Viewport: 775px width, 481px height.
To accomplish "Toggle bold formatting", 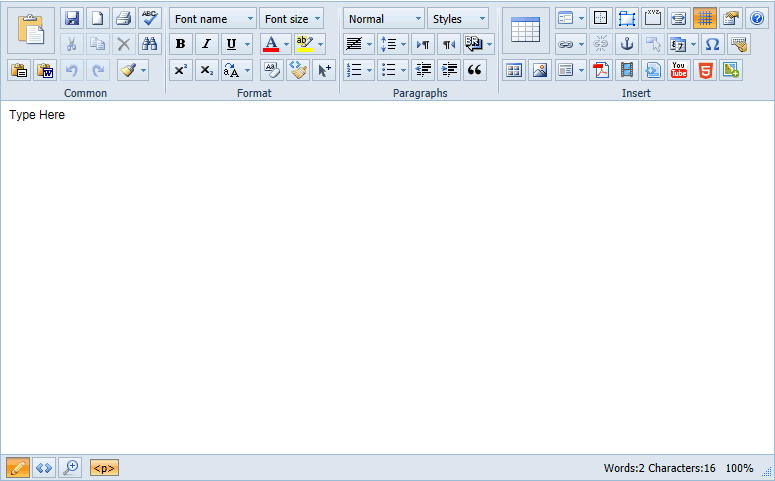I will (x=181, y=44).
